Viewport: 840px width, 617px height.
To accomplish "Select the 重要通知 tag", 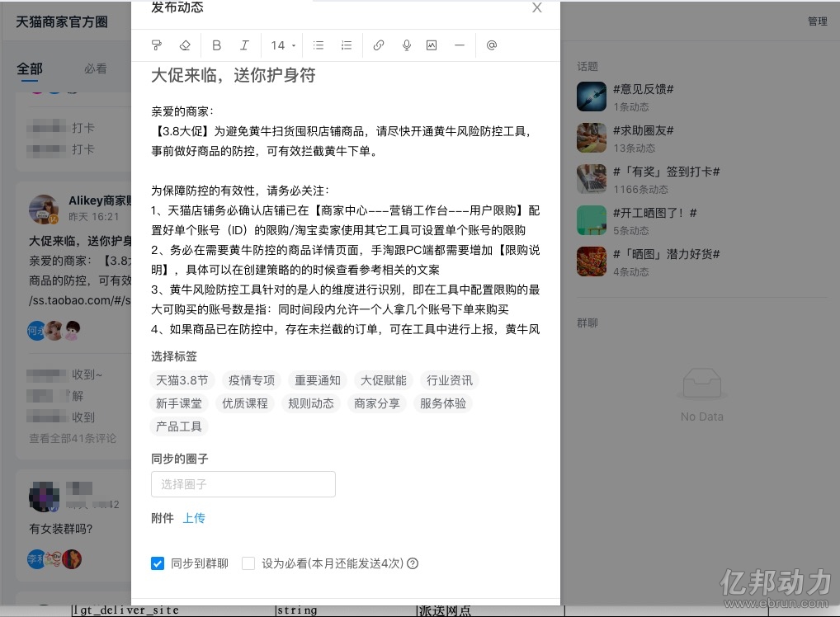I will 317,380.
